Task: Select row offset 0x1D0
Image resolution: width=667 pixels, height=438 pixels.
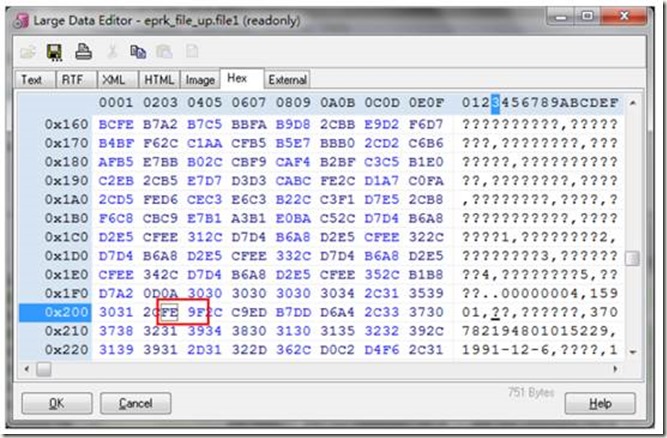Action: [x=66, y=256]
